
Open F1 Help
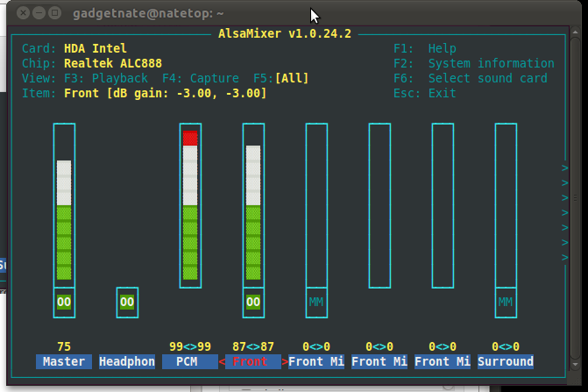pyautogui.click(x=425, y=48)
